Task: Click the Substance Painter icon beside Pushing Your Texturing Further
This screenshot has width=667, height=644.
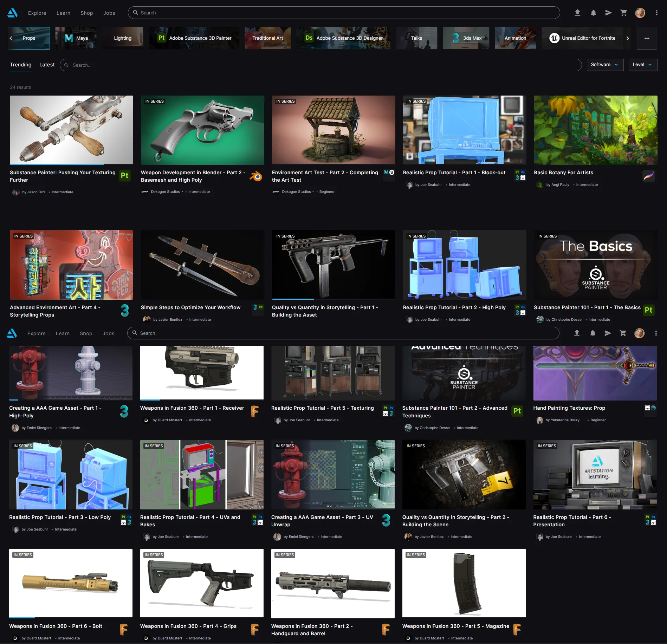Action: pyautogui.click(x=125, y=176)
